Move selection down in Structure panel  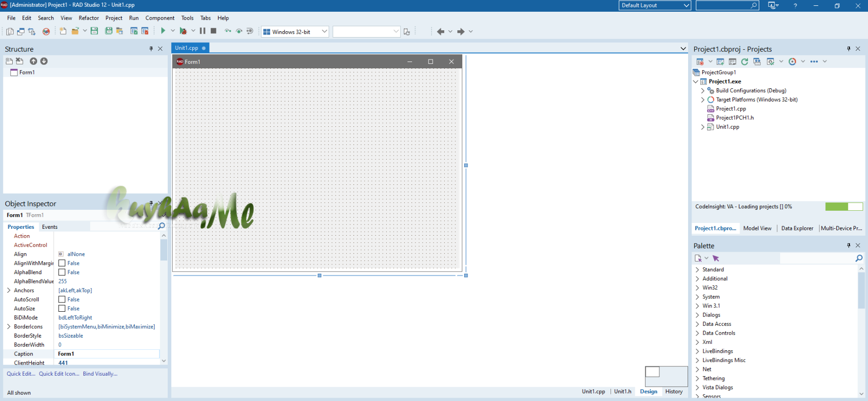(44, 61)
